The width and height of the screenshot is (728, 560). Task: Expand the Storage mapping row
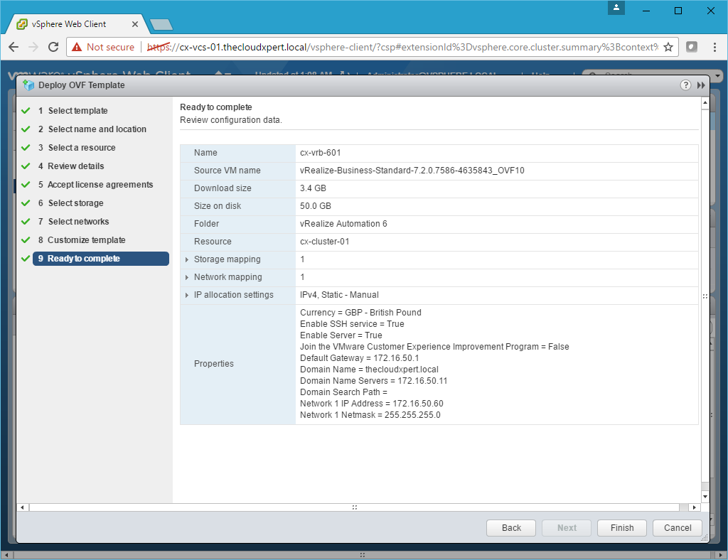pos(187,259)
